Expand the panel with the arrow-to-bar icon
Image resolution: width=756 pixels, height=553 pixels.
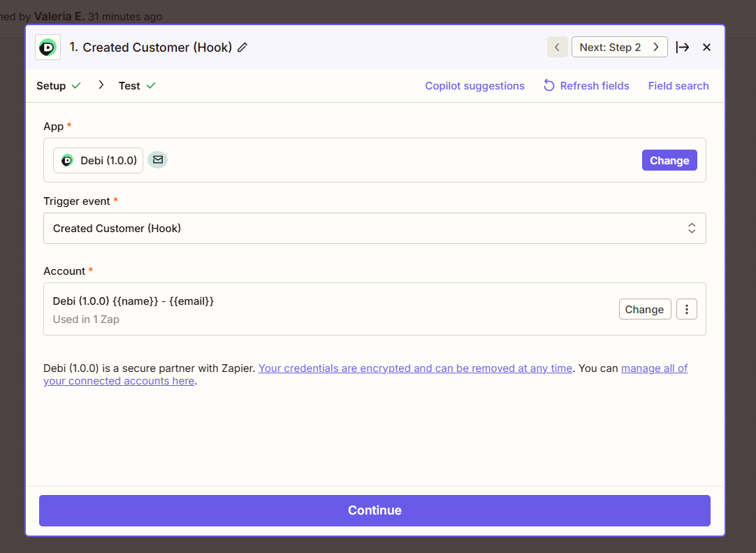(x=682, y=48)
